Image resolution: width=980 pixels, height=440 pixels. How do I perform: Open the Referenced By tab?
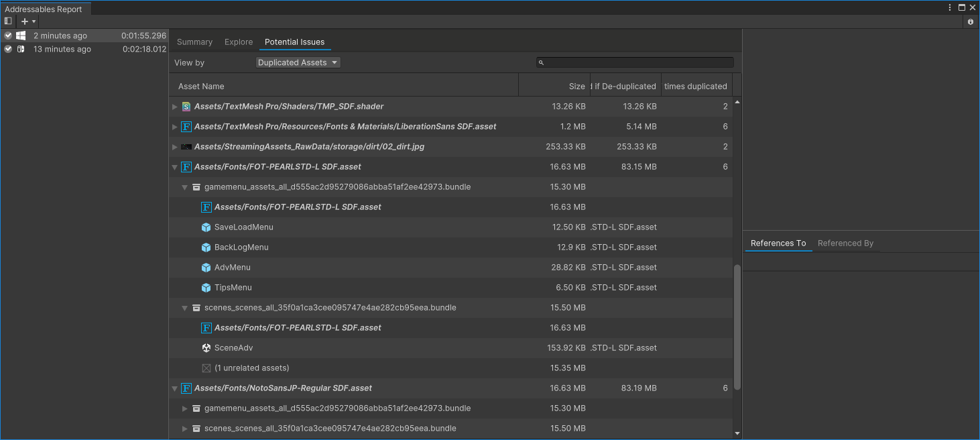click(x=846, y=243)
